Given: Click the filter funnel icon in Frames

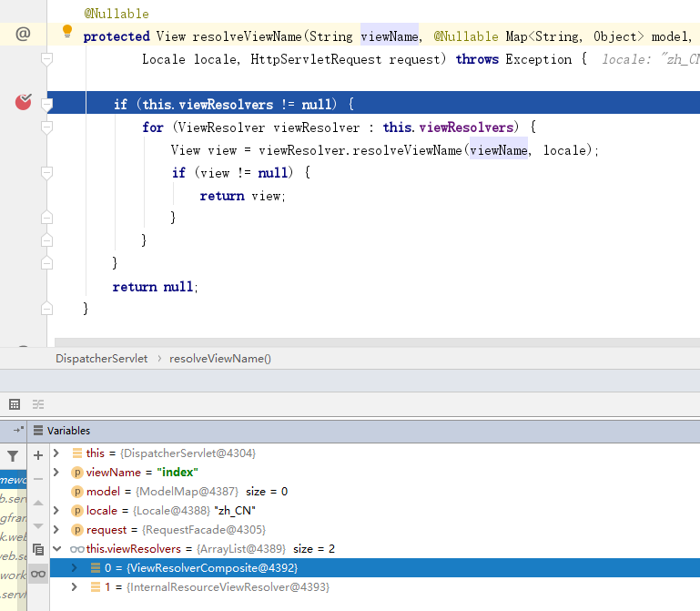Looking at the screenshot, I should tap(13, 455).
